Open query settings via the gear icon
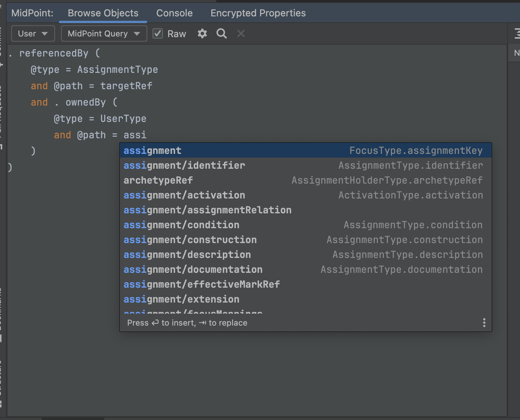 (x=202, y=33)
